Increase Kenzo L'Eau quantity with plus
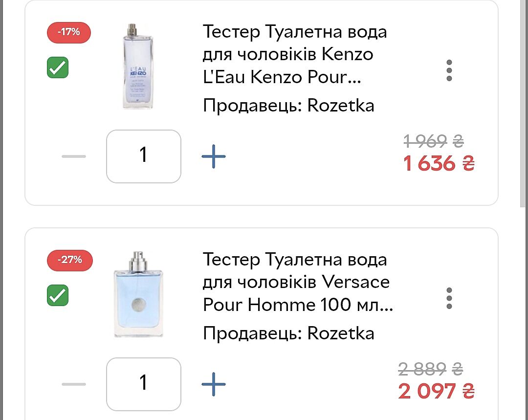Screen dimensions: 528x420 click(214, 156)
